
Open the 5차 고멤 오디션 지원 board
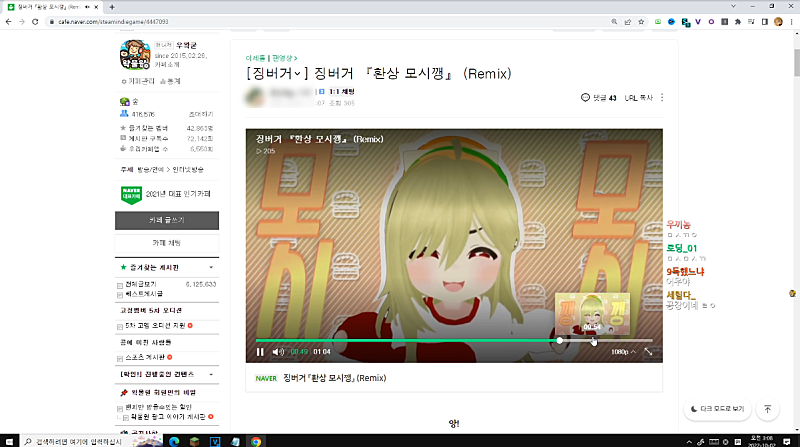(155, 326)
